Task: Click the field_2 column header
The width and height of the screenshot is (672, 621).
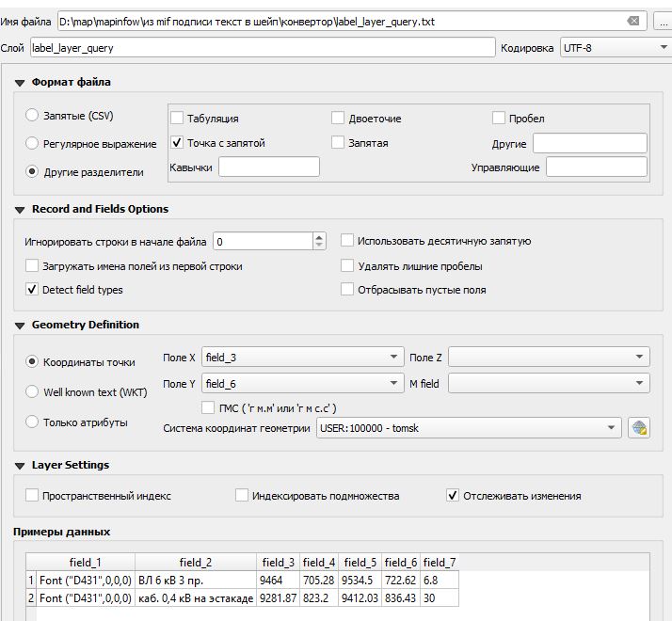Action: click(x=195, y=563)
